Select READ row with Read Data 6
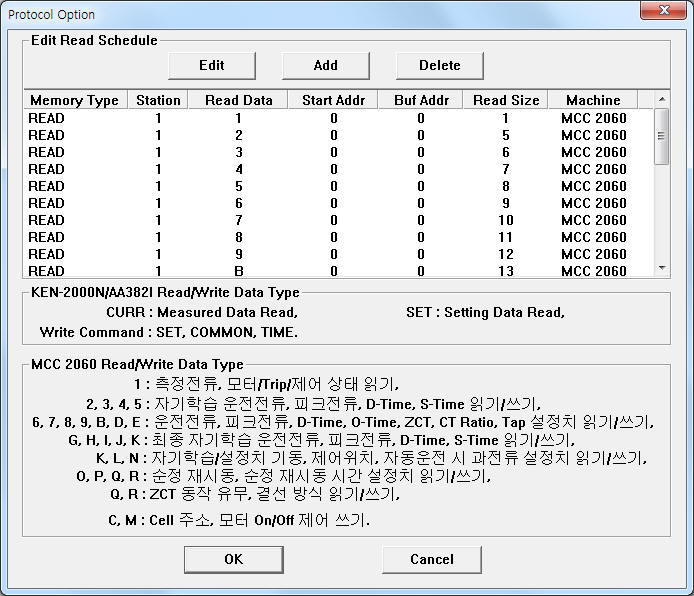 [339, 203]
